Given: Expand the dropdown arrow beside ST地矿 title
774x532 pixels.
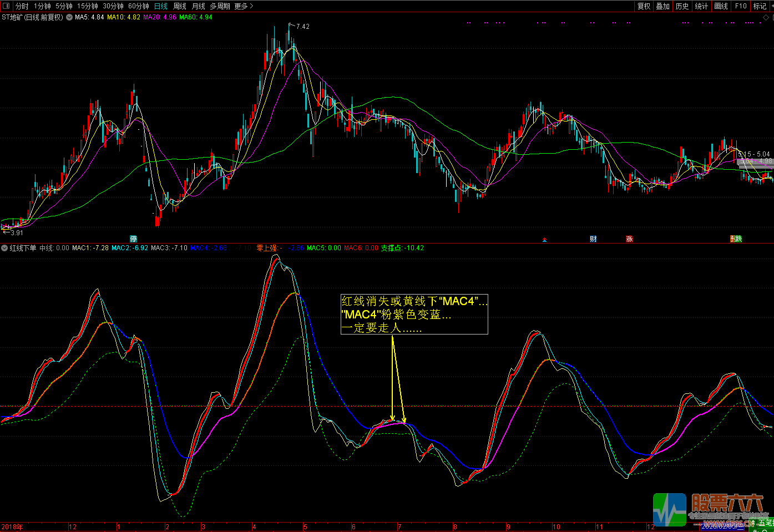Looking at the screenshot, I should (69, 17).
